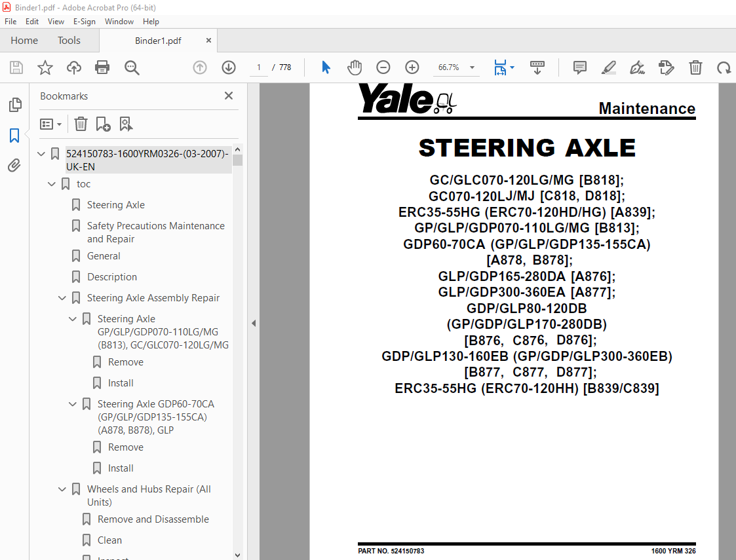Viewport: 736px width, 560px height.
Task: Collapse the 524150783-1600YRM0326 root bookmark
Action: (41, 154)
